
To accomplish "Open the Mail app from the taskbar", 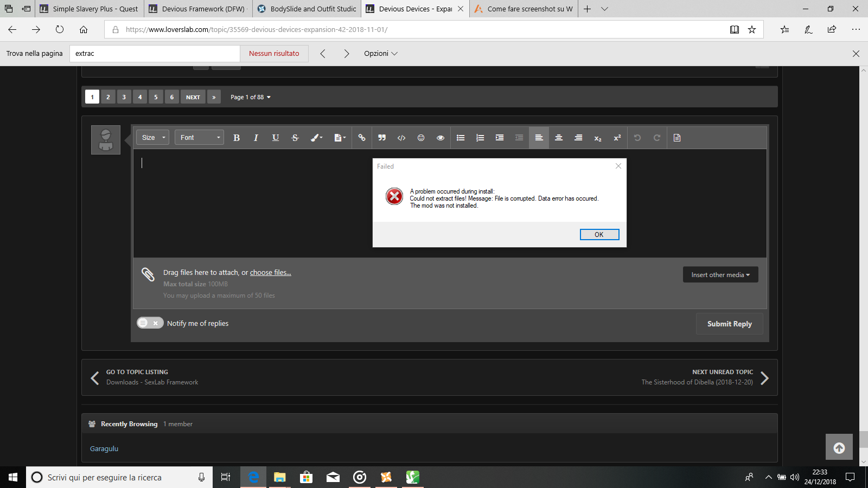I will (x=333, y=477).
